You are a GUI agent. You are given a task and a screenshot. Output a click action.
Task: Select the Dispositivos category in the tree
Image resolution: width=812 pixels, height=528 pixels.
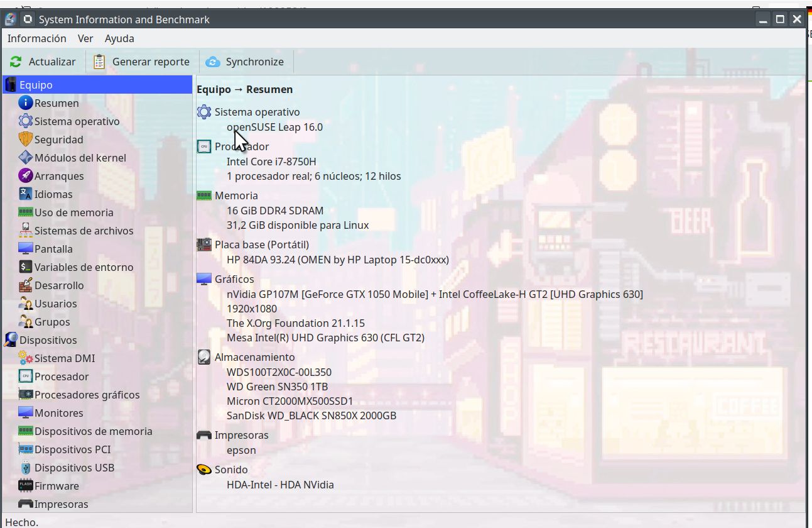click(x=48, y=340)
